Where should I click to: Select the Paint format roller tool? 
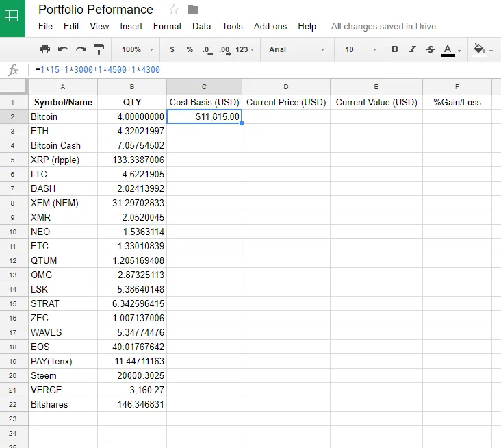coord(99,49)
